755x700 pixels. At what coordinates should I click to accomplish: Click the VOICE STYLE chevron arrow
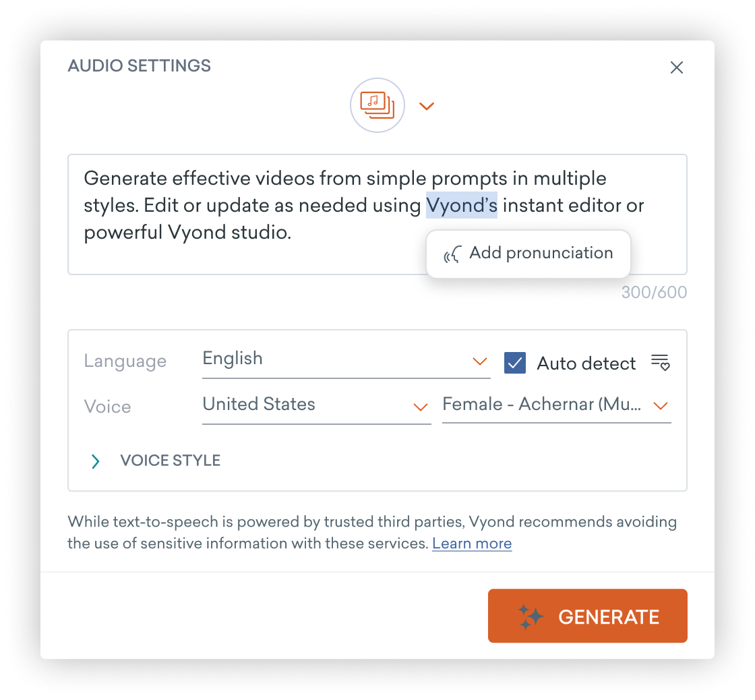(95, 461)
